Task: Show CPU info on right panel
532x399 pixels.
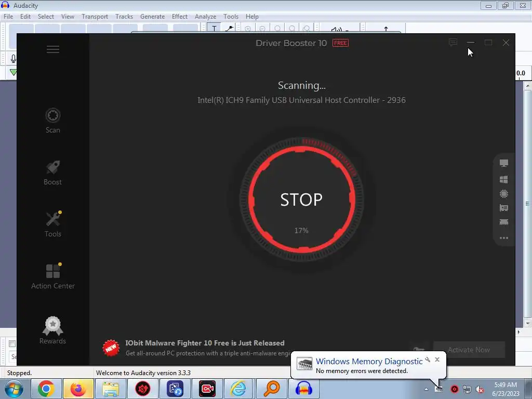Action: pos(504,194)
